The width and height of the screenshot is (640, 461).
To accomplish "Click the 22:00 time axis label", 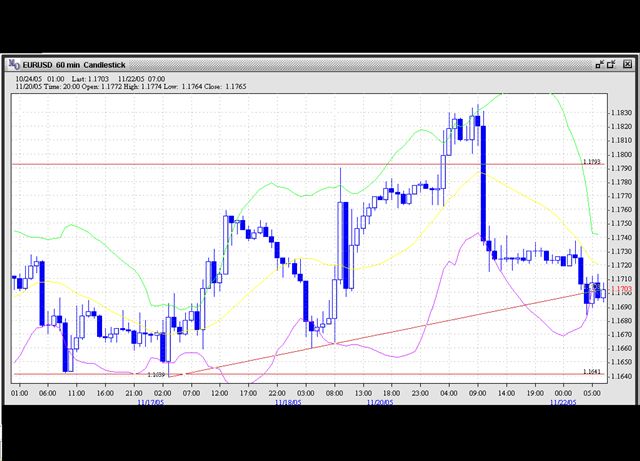I will pos(277,393).
